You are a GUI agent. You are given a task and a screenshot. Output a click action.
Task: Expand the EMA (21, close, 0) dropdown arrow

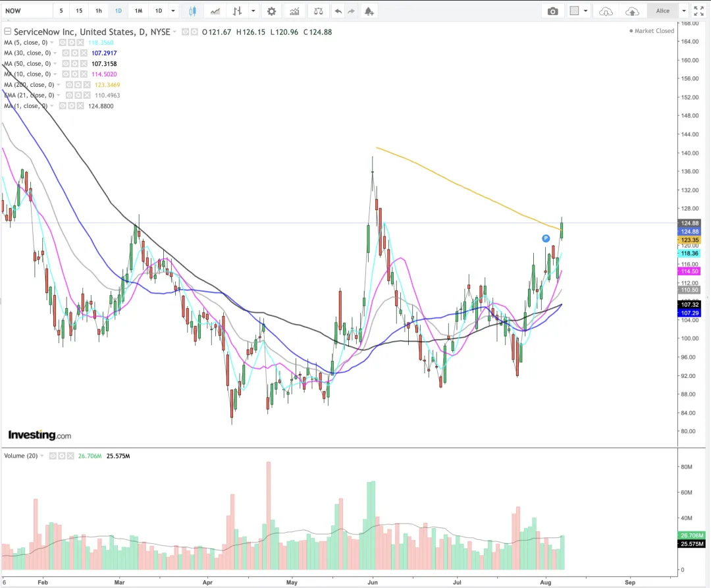[59, 95]
